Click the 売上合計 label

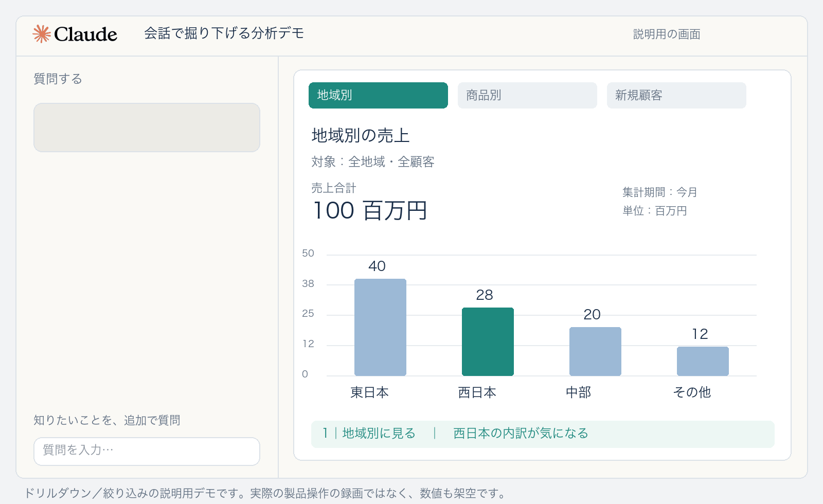(x=334, y=188)
